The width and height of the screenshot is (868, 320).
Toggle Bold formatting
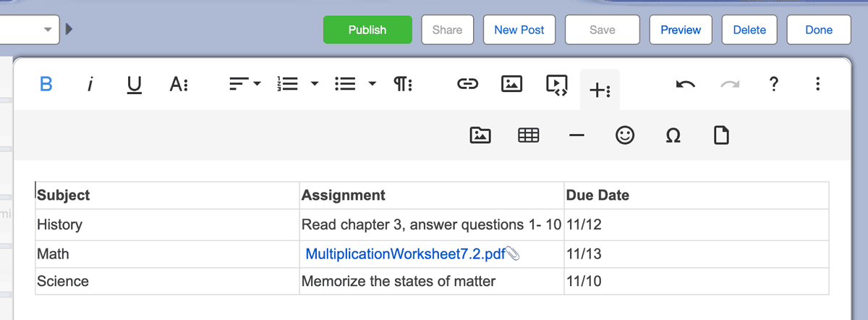(x=46, y=85)
